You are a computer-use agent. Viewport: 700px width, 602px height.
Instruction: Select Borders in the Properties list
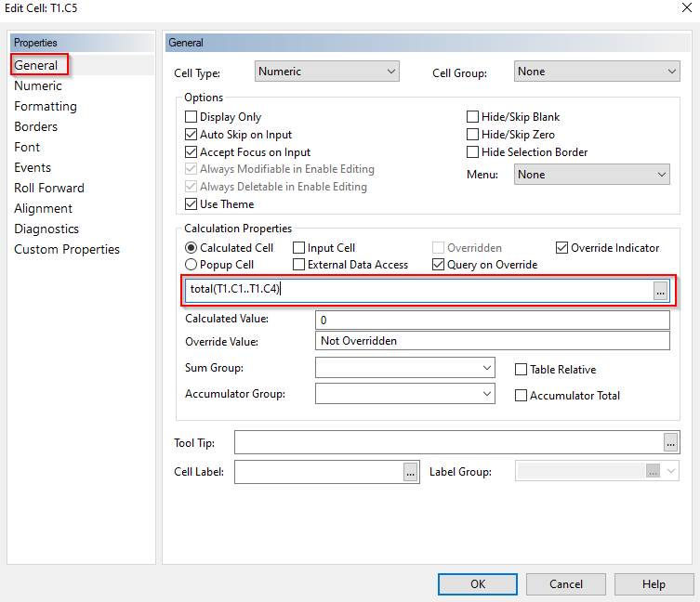[36, 126]
